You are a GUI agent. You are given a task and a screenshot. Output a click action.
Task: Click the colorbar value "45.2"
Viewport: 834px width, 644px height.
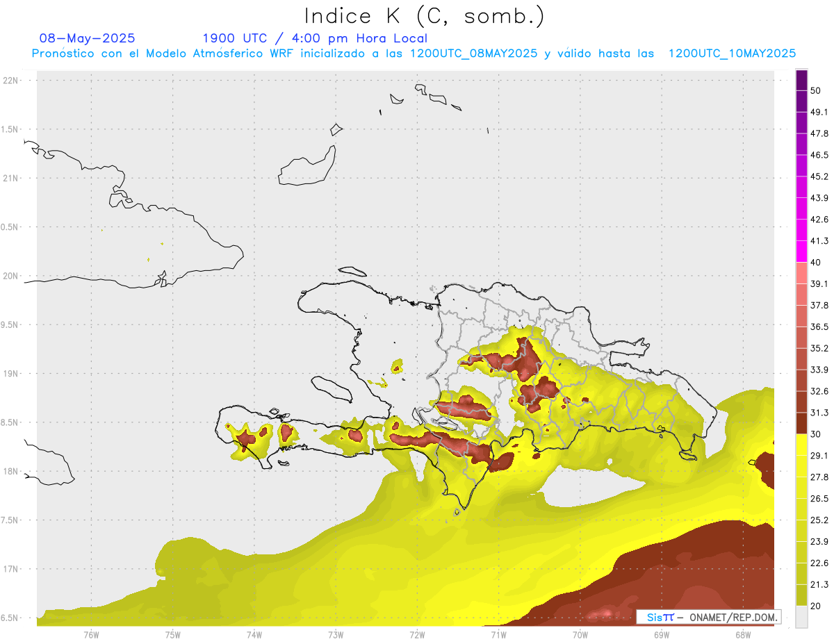[x=819, y=177]
